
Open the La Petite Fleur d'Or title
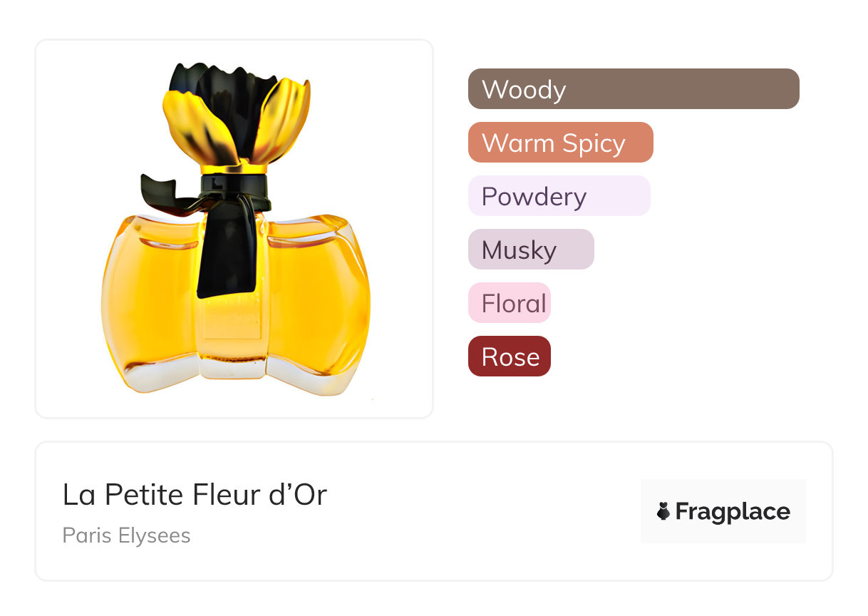195,495
